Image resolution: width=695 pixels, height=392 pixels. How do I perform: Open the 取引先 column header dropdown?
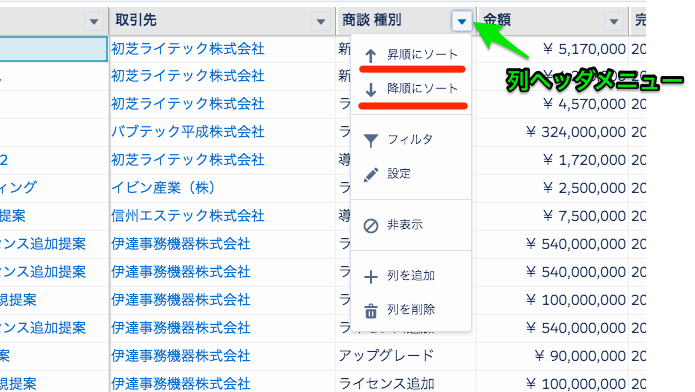point(321,21)
